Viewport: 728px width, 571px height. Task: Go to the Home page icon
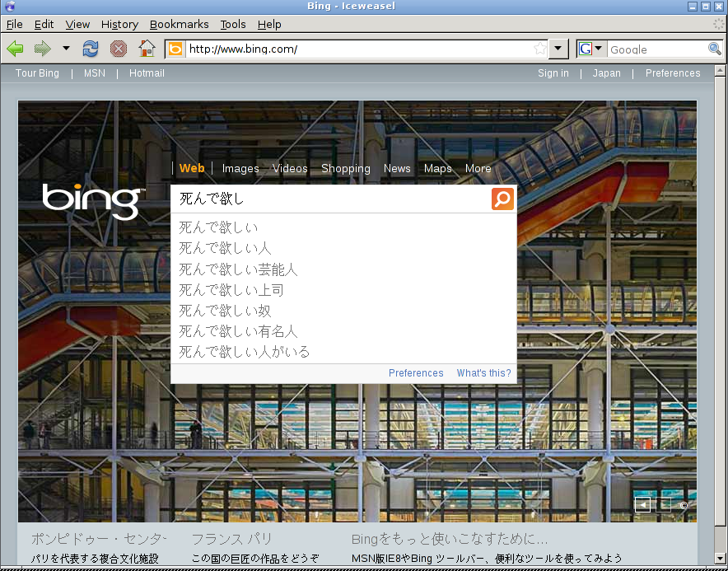pyautogui.click(x=147, y=49)
